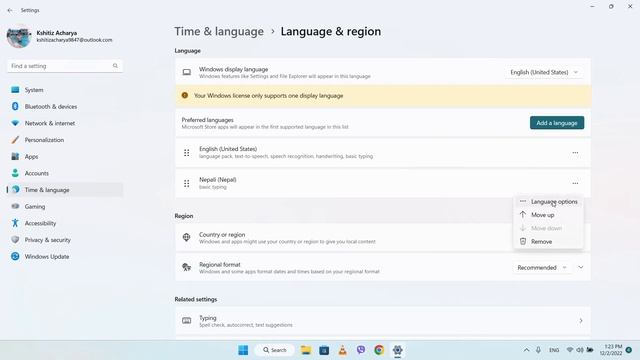Open Windows Update in sidebar

(x=64, y=257)
